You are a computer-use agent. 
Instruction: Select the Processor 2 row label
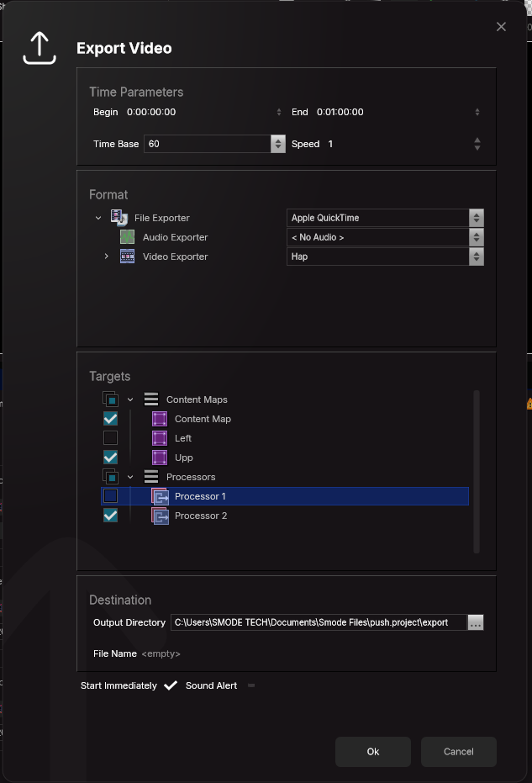point(201,516)
